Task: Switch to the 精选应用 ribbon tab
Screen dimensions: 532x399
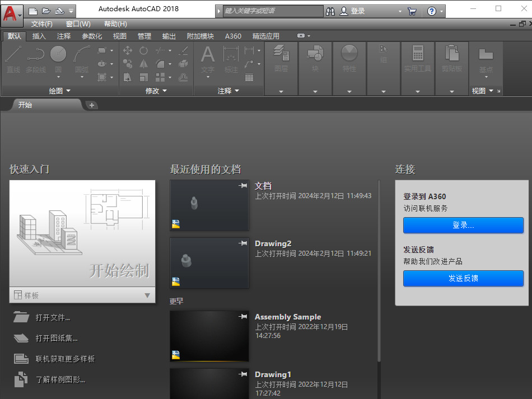Action: 265,36
